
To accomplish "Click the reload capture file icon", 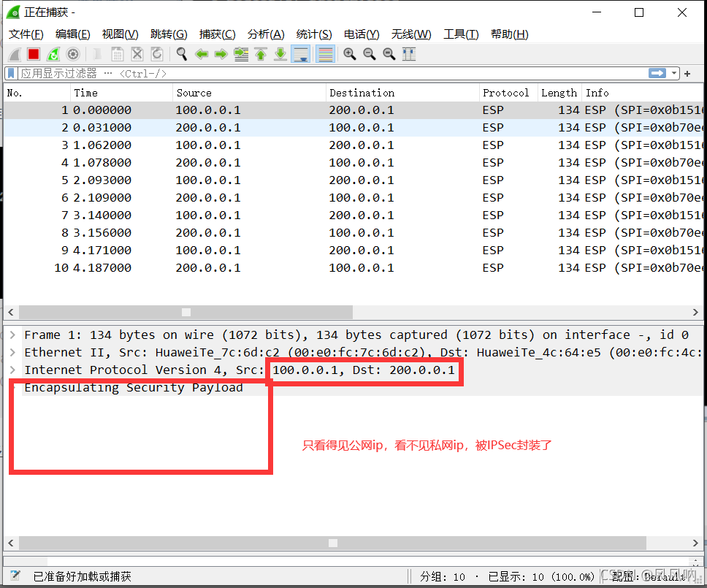I will pos(157,55).
